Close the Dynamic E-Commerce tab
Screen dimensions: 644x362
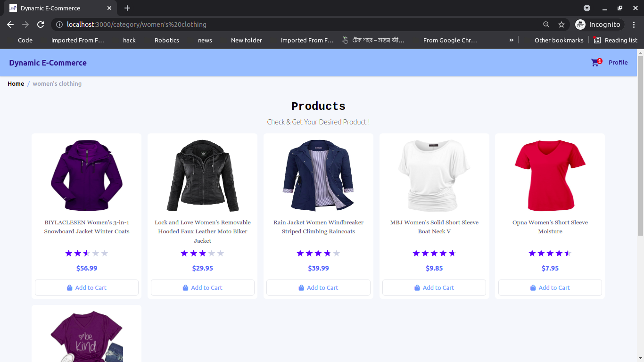click(x=109, y=8)
